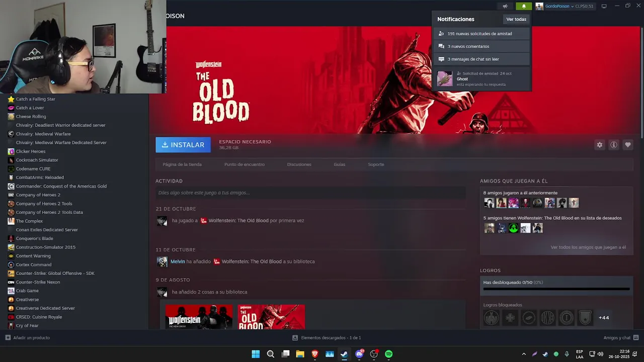The width and height of the screenshot is (644, 362).
Task: Toggle the favorite heart icon
Action: (x=628, y=145)
